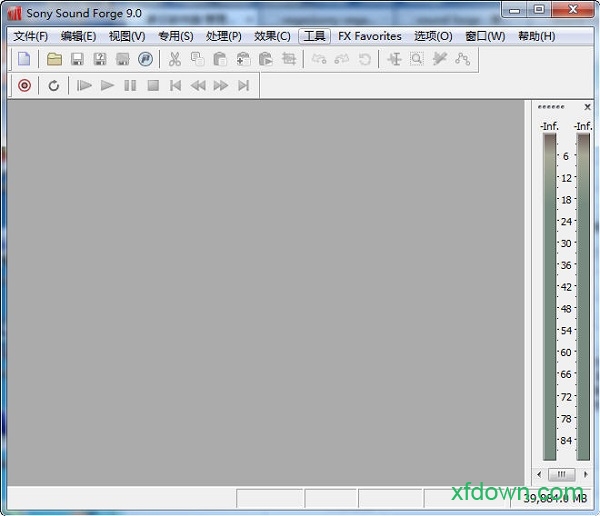
Task: Open the 专用(S) menu
Action: (176, 36)
